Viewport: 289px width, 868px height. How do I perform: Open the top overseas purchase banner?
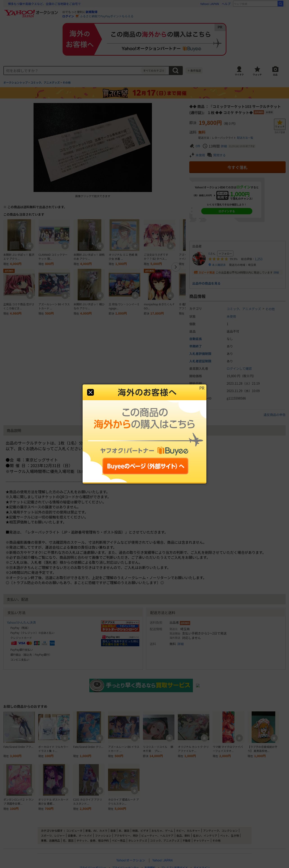[144, 39]
